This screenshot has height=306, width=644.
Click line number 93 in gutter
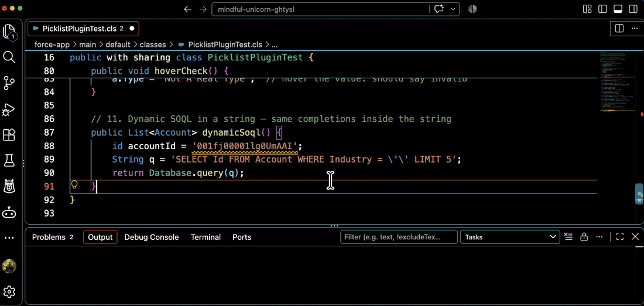pos(49,214)
